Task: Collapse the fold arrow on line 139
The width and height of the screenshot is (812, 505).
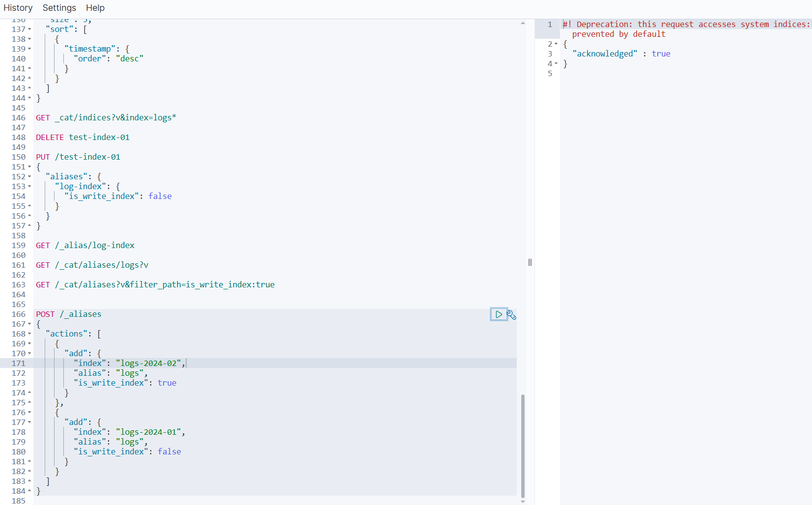Action: [29, 49]
